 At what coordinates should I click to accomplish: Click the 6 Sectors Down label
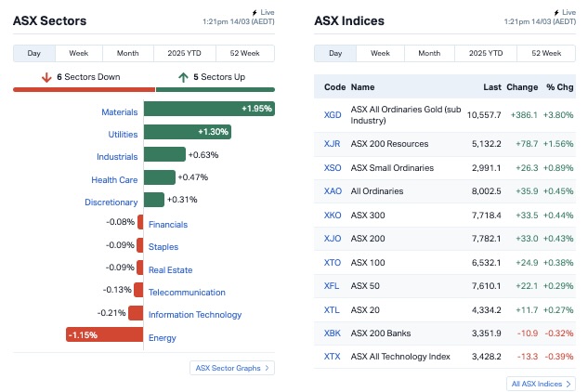[x=88, y=77]
